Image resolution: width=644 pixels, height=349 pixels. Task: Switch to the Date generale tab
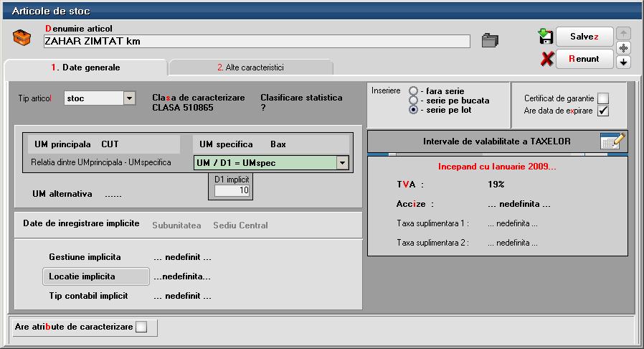(86, 68)
